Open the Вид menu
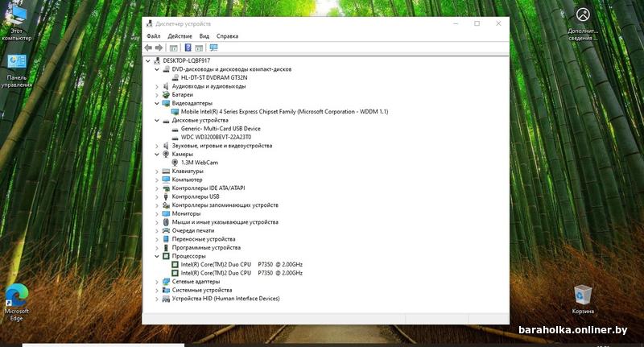Image resolution: width=644 pixels, height=347 pixels. pos(204,36)
